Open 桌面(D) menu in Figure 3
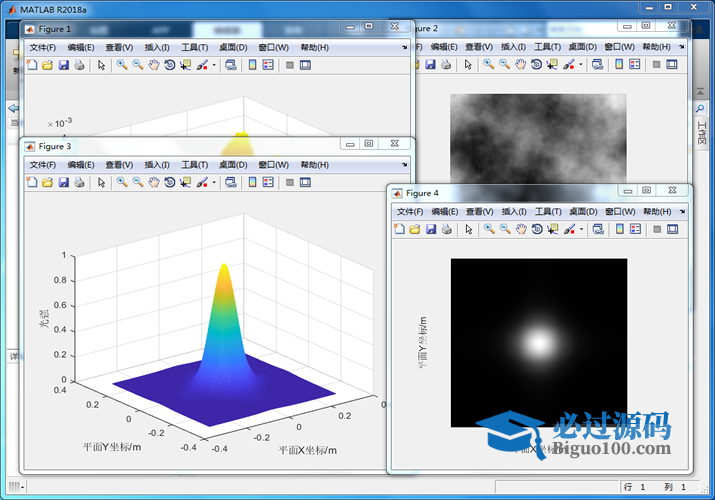 pyautogui.click(x=233, y=165)
